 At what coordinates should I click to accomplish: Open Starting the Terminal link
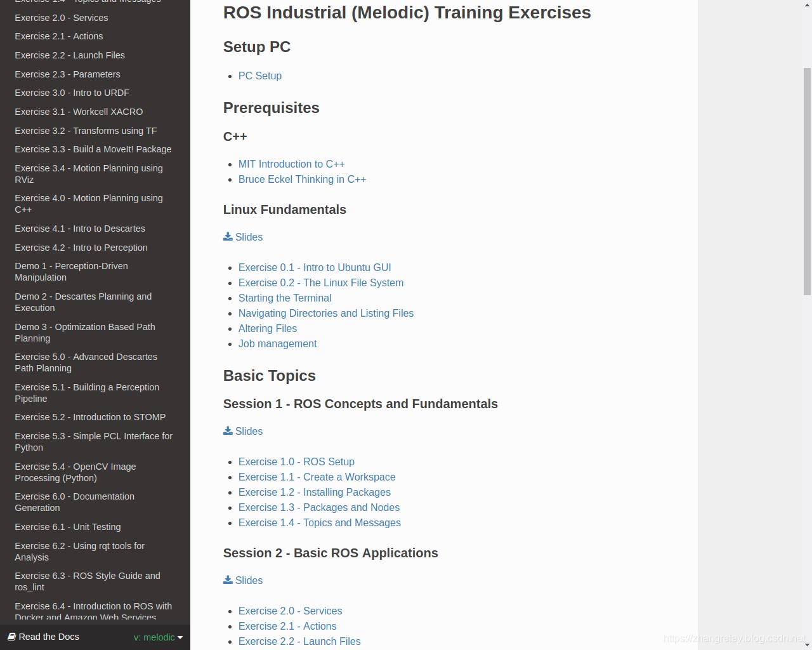coord(285,298)
